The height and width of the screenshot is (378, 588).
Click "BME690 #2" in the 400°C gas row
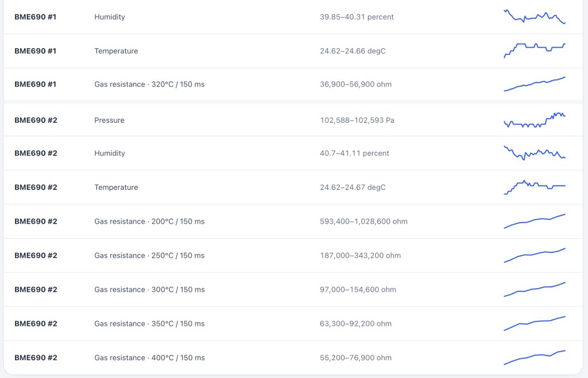pos(36,358)
